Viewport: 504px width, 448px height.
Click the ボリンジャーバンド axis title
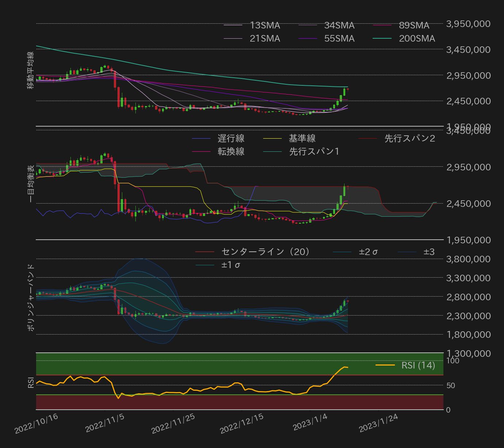pos(31,297)
